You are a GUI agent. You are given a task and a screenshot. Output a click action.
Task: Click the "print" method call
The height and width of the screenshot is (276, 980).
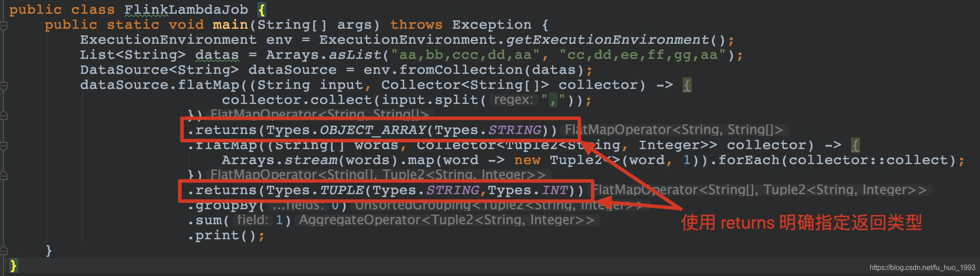click(217, 235)
